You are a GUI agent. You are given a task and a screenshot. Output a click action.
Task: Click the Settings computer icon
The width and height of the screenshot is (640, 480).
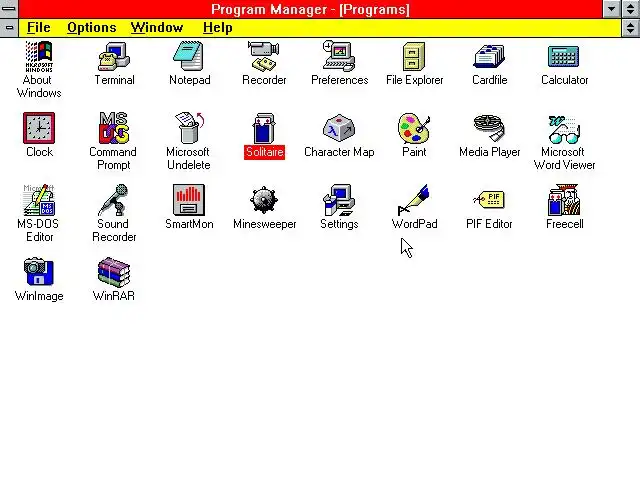click(339, 200)
